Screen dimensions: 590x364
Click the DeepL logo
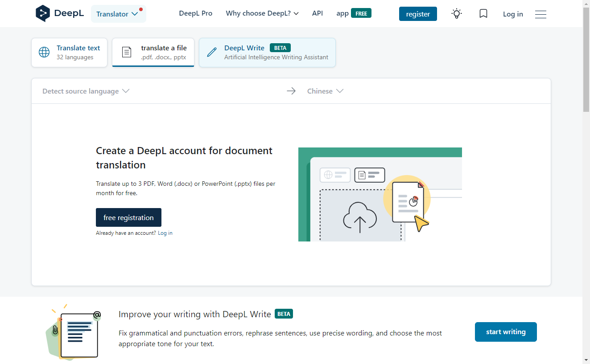59,13
